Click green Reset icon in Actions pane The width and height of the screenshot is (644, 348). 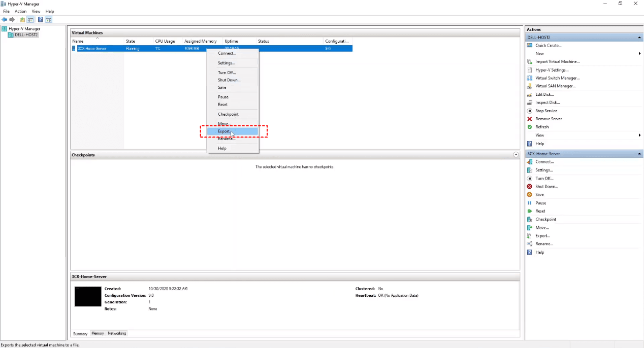pos(530,211)
